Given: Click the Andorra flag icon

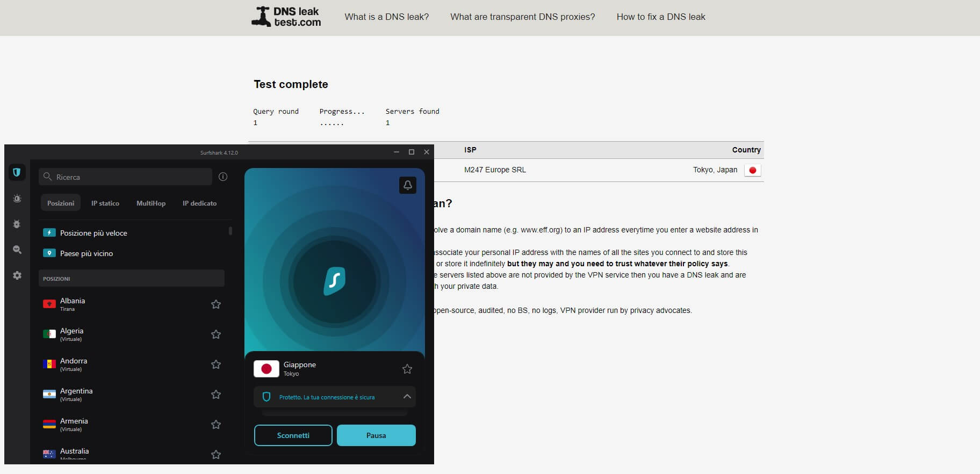Looking at the screenshot, I should point(49,364).
